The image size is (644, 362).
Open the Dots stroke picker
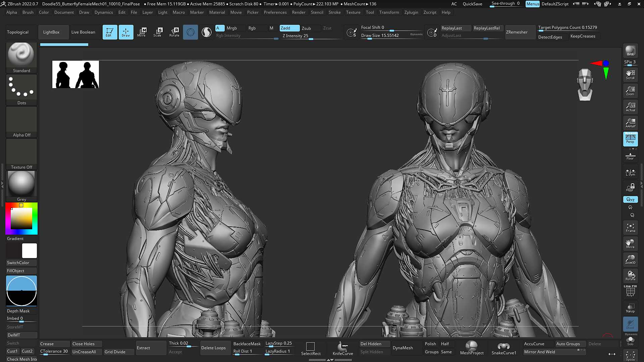click(21, 90)
